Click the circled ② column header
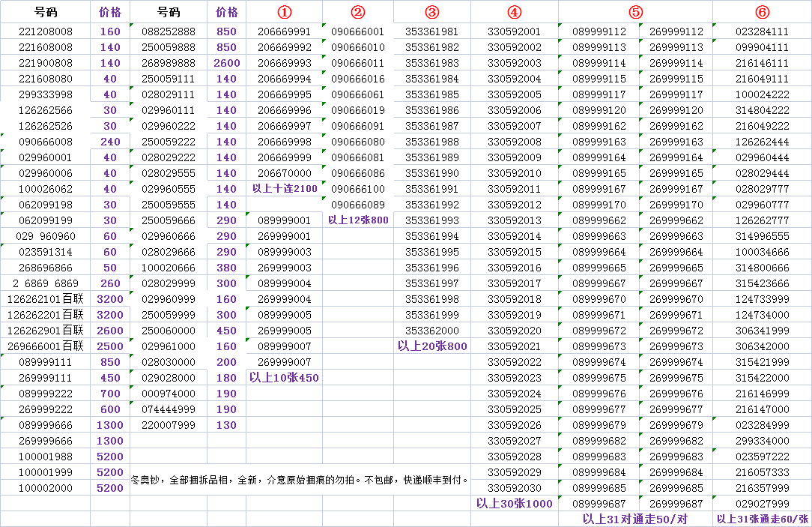Viewport: 812px width, 527px height. (x=358, y=12)
